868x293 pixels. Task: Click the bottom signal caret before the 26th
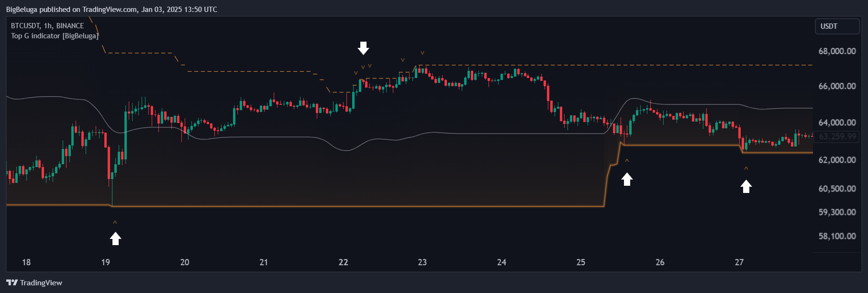click(x=627, y=161)
